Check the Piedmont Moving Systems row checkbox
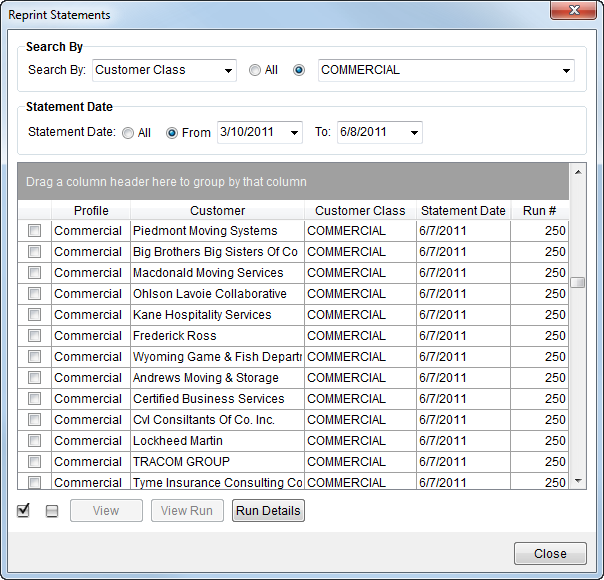 (x=34, y=231)
